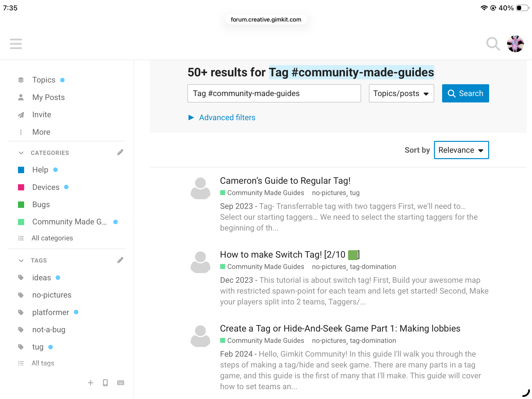Expand Advanced filters
Viewport: 532px width, 399px height.
pyautogui.click(x=227, y=117)
